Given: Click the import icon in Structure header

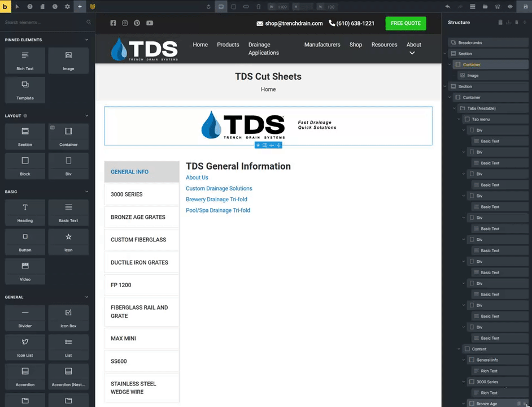Looking at the screenshot, I should [508, 23].
